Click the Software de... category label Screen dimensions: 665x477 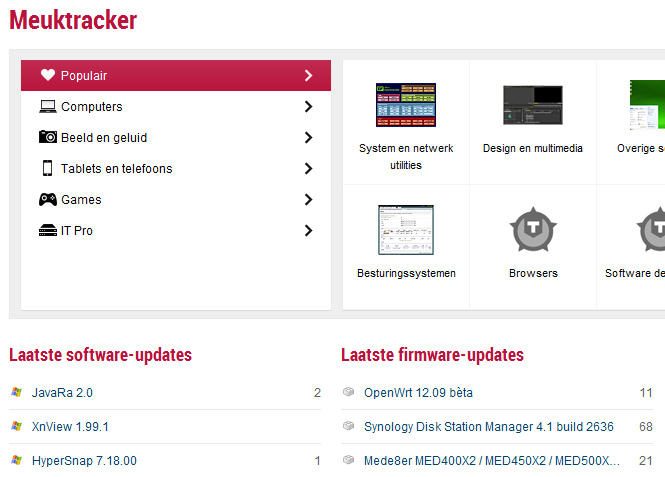[x=635, y=273]
